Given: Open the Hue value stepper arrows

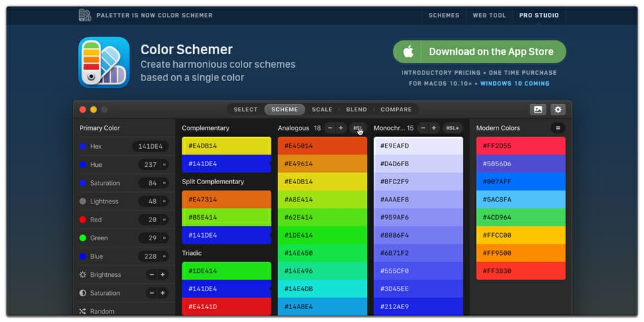Looking at the screenshot, I should coord(164,165).
